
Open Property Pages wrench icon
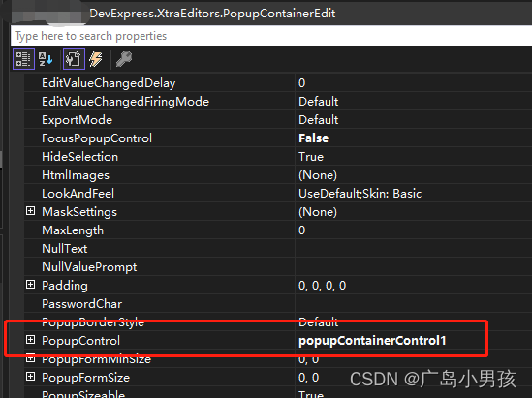point(124,59)
